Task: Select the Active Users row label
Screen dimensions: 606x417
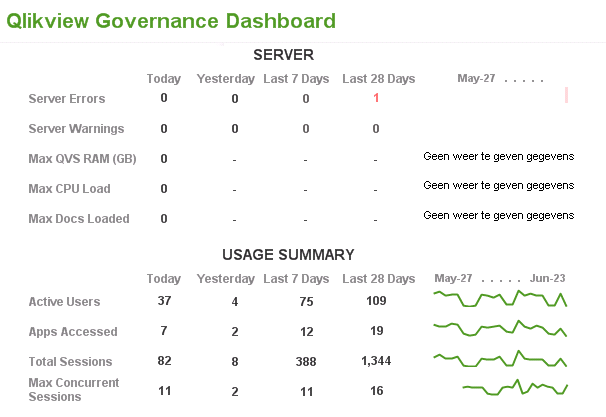Action: coord(64,301)
